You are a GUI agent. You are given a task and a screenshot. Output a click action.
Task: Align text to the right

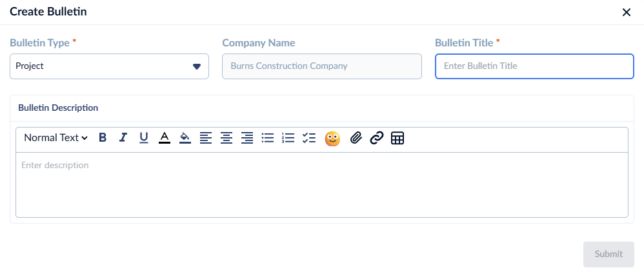[247, 138]
